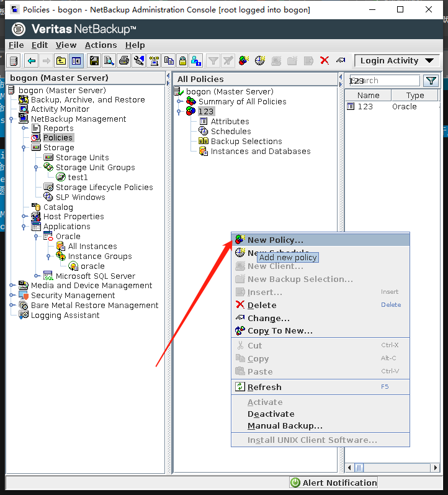Expand the Microsoft SQL Server node
This screenshot has height=495, width=448.
pyautogui.click(x=37, y=276)
